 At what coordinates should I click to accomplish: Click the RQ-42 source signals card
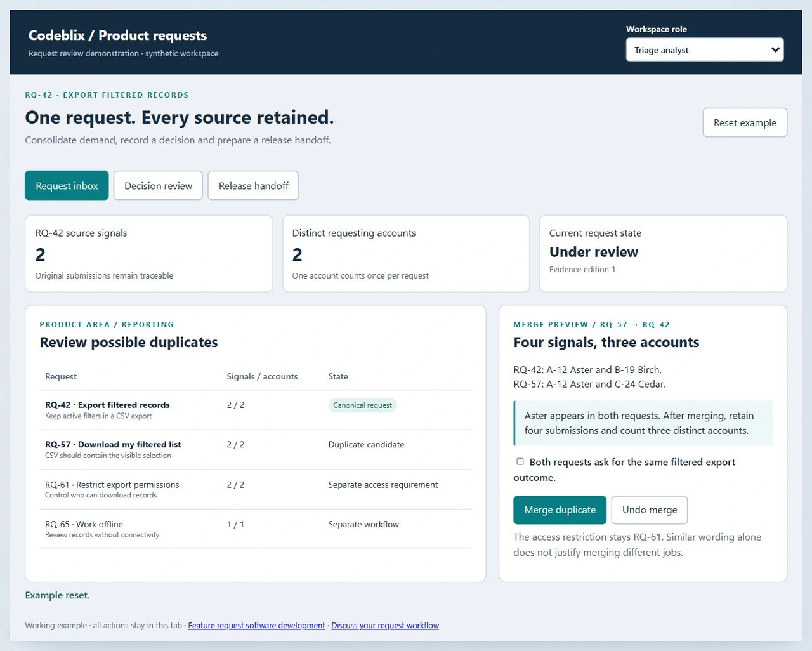click(x=148, y=254)
